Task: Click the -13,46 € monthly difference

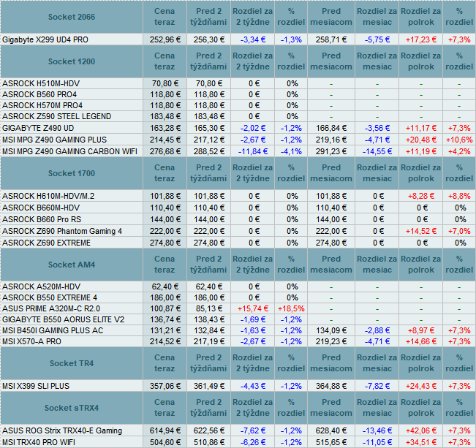Action: (x=377, y=430)
